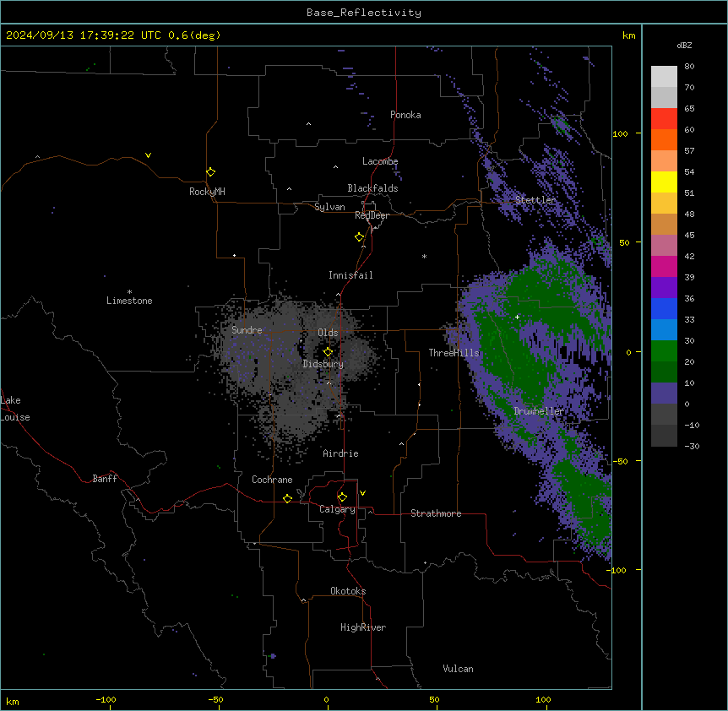Click the magenta swatch in the dBZ legend
This screenshot has height=711, width=728.
point(664,266)
